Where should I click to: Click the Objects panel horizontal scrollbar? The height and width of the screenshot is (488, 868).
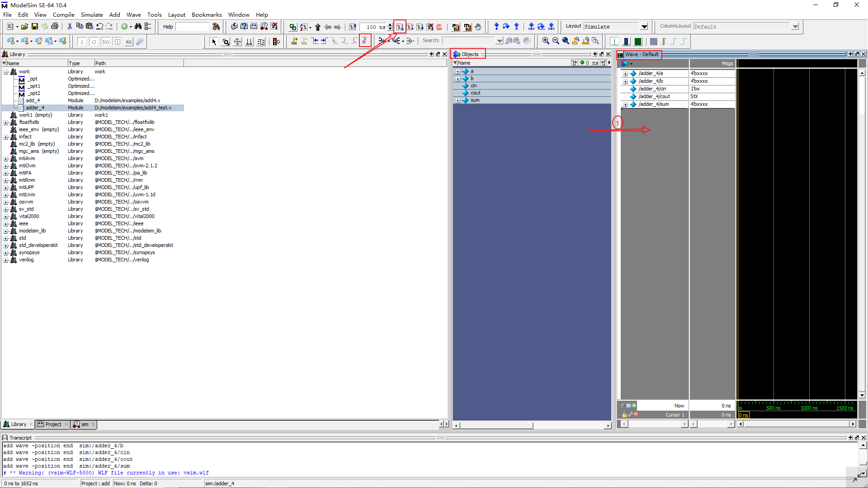(532, 426)
